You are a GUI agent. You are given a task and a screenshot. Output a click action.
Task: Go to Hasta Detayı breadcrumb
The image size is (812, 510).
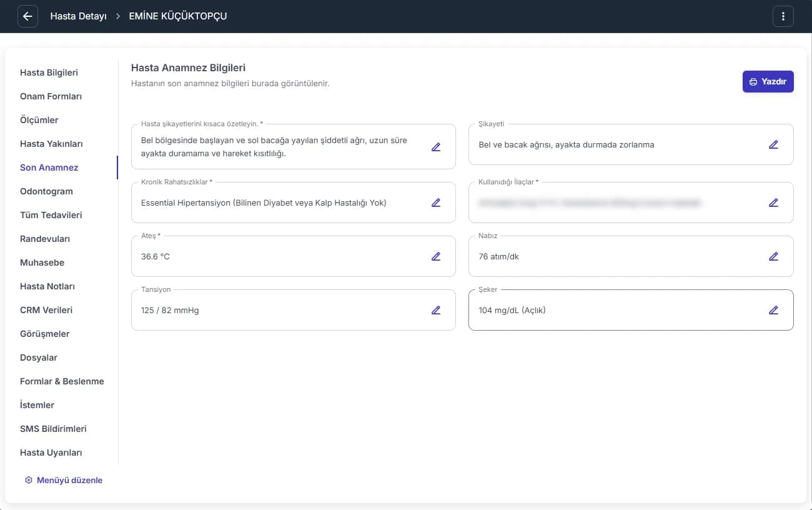[78, 16]
